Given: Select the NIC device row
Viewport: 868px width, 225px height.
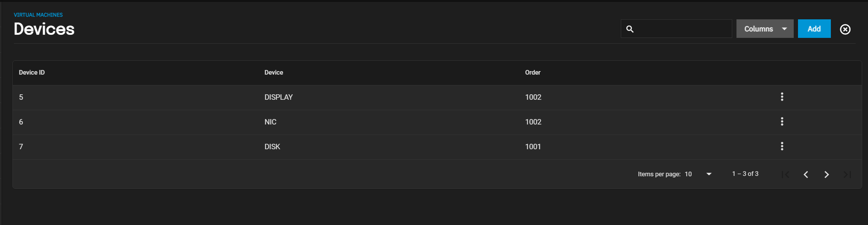Looking at the screenshot, I should [x=270, y=122].
